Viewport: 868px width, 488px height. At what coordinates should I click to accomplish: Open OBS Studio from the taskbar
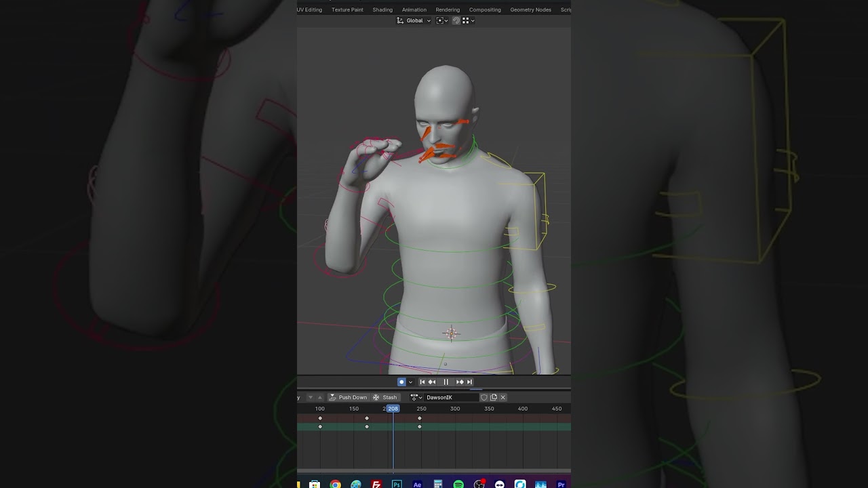479,484
